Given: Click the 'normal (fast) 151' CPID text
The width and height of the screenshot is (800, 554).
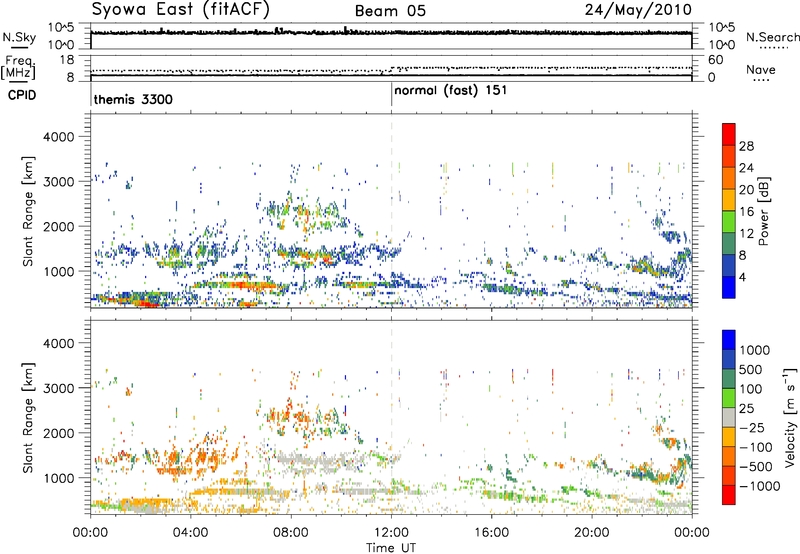Looking at the screenshot, I should click(x=451, y=90).
